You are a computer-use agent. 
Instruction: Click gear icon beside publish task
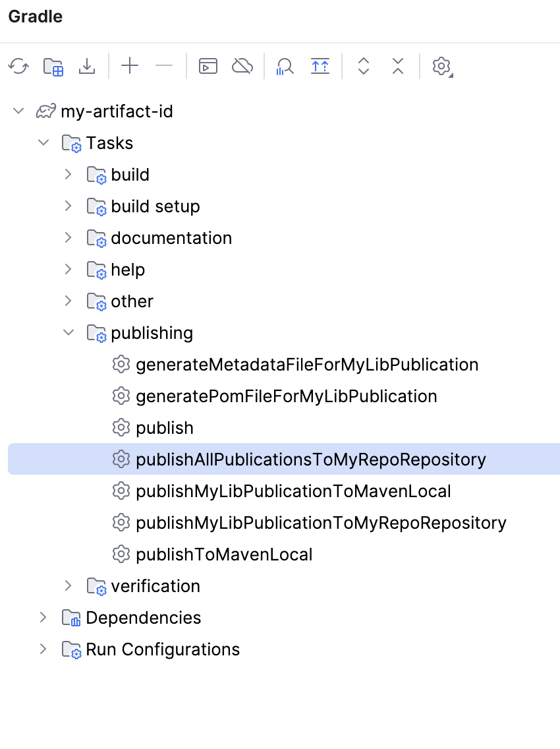point(121,427)
